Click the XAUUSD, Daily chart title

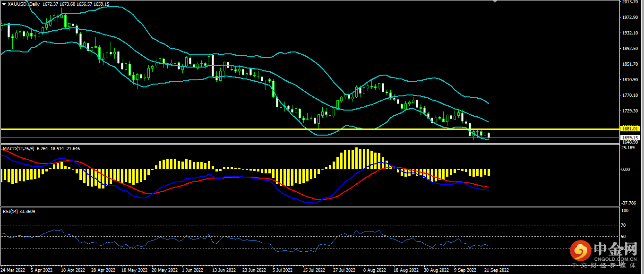tap(24, 4)
